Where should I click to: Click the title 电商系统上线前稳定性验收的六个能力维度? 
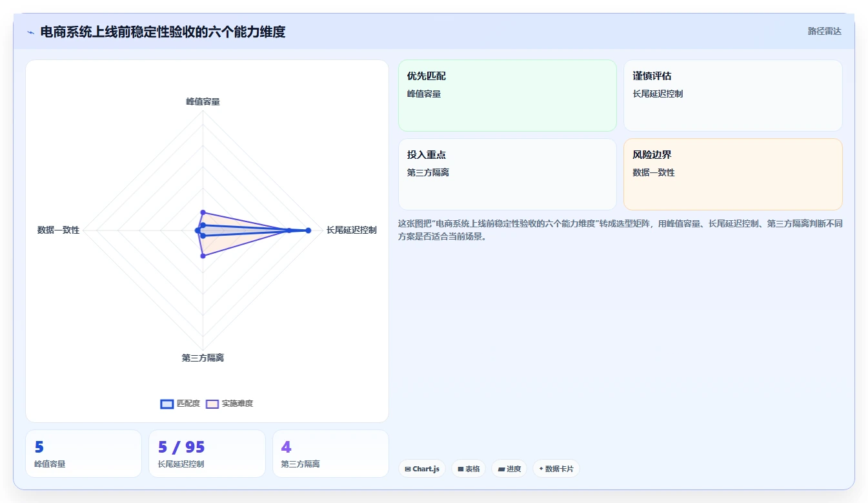163,32
